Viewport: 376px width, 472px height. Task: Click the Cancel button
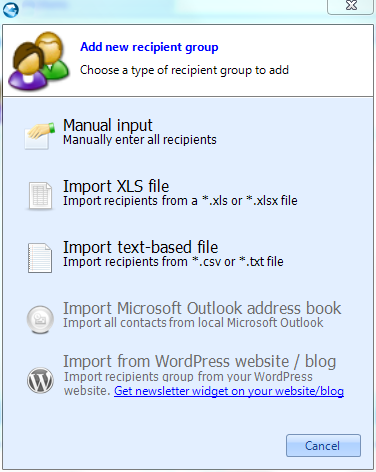[323, 446]
